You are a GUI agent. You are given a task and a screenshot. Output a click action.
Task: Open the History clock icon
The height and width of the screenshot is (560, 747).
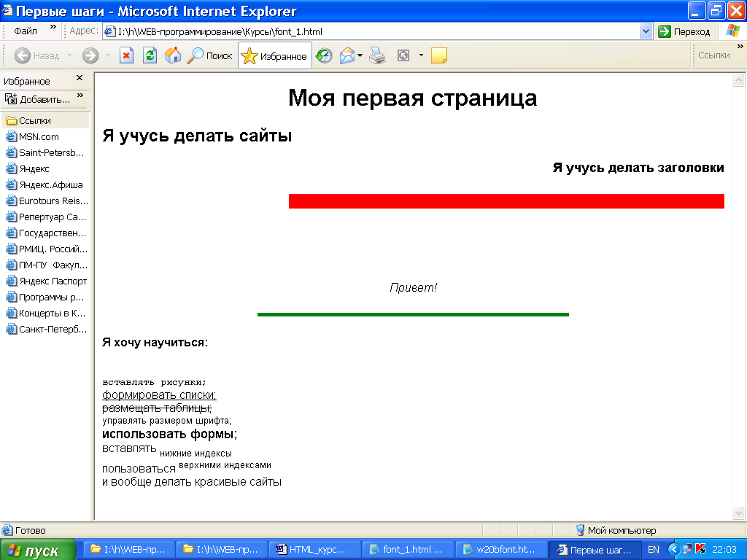click(x=324, y=55)
